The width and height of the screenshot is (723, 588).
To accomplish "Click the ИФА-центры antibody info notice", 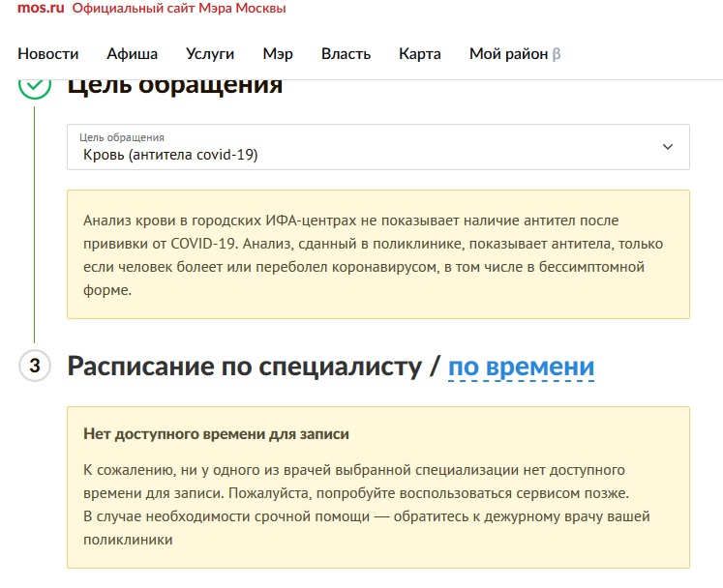I will [377, 254].
